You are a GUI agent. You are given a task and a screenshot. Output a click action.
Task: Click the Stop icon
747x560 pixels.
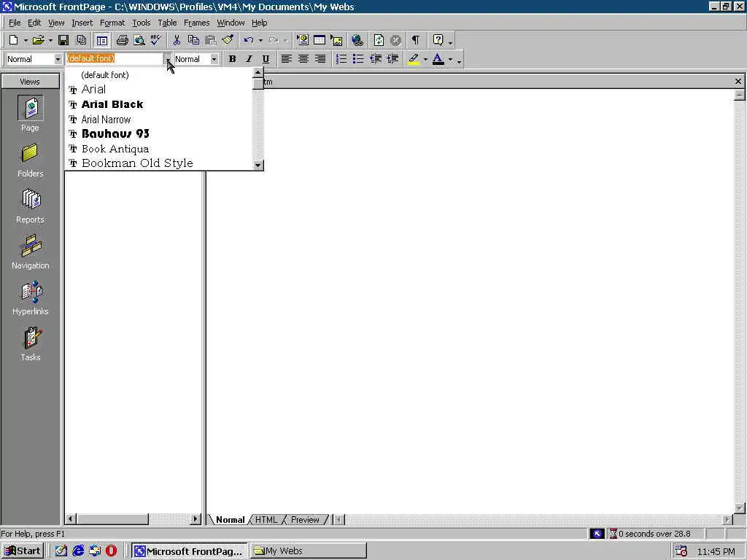[395, 41]
